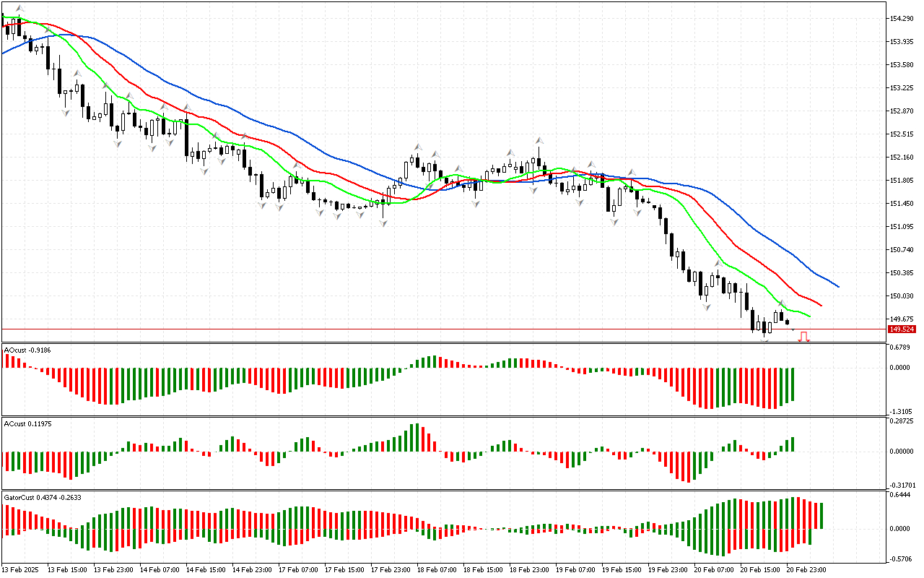Screen dimensions: 924x578
Task: Click the ACcust 0.11975 indicator label
Action: coord(28,423)
